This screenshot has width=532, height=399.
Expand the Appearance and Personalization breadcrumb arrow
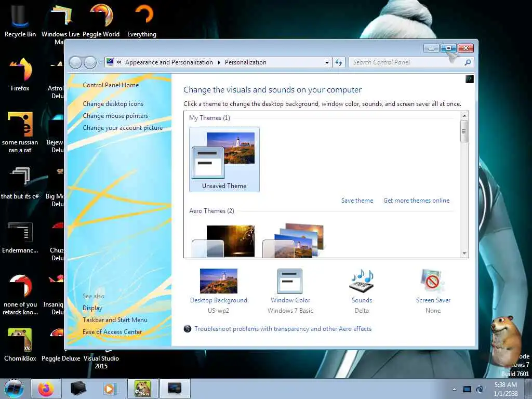coord(219,62)
